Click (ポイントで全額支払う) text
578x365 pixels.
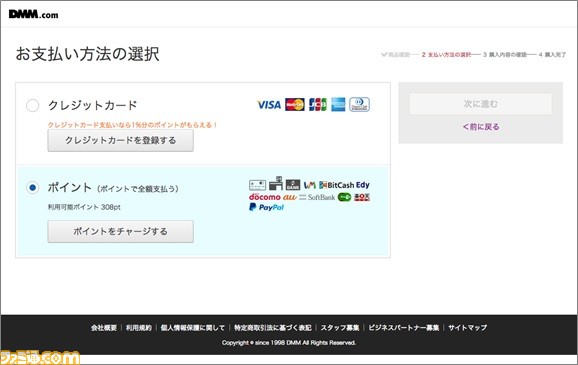(138, 189)
